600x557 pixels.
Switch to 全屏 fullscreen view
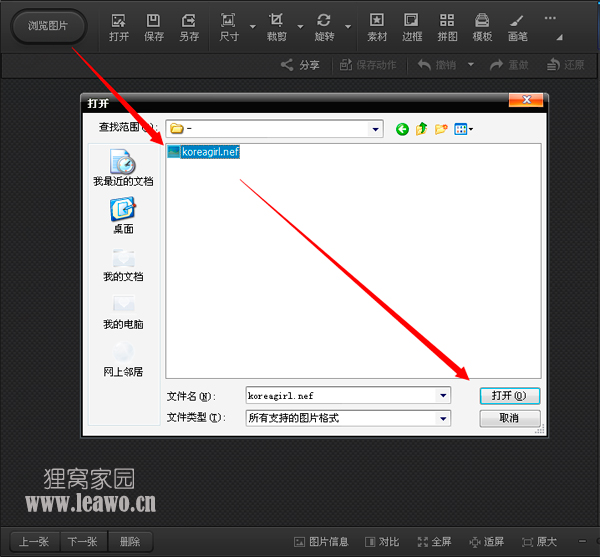(x=434, y=542)
